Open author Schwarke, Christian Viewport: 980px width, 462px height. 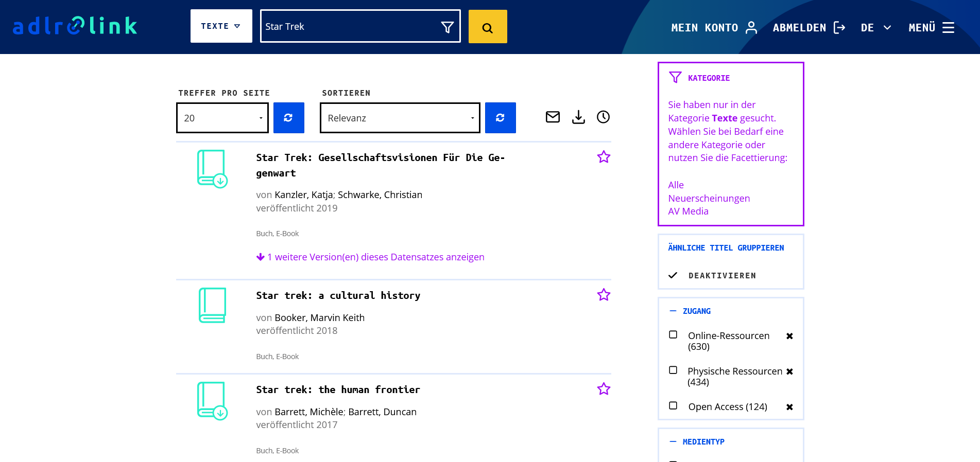click(x=380, y=195)
